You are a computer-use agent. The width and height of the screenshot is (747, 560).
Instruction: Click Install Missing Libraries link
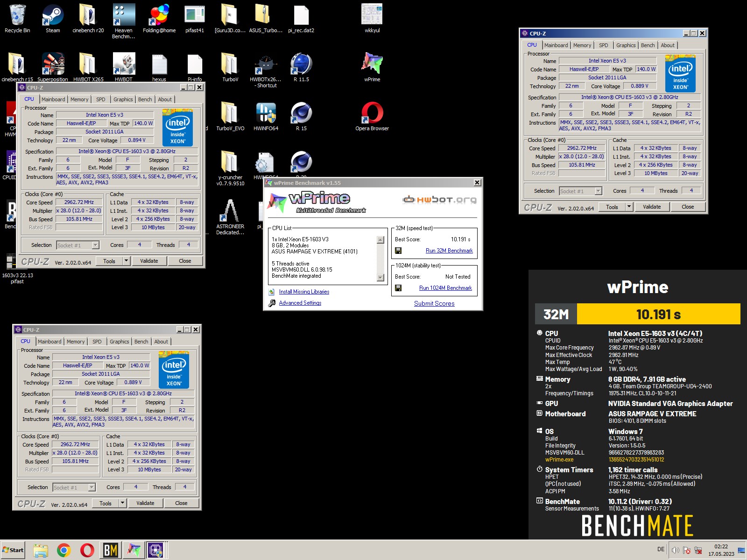point(304,292)
